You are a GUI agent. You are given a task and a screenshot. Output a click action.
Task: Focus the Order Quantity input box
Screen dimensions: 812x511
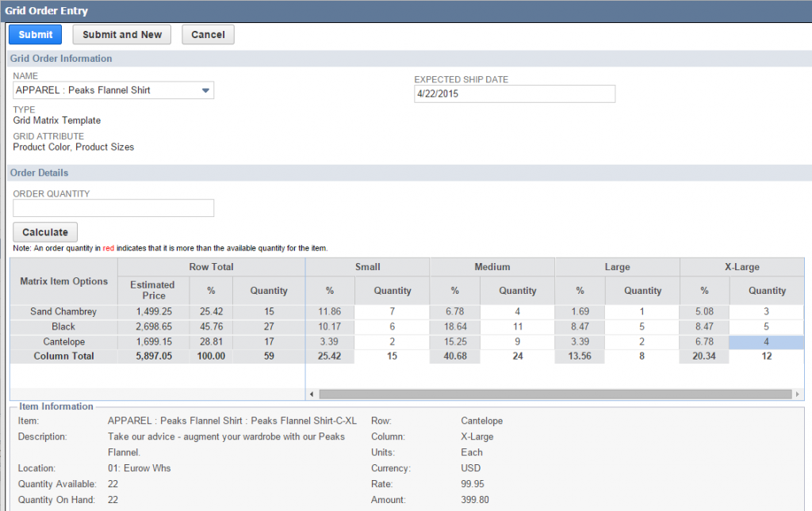coord(113,208)
